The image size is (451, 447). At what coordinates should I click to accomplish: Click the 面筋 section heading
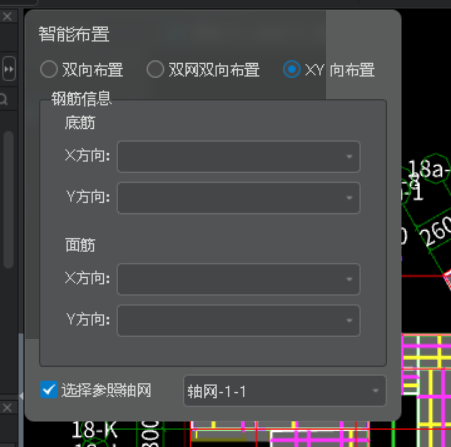point(80,245)
